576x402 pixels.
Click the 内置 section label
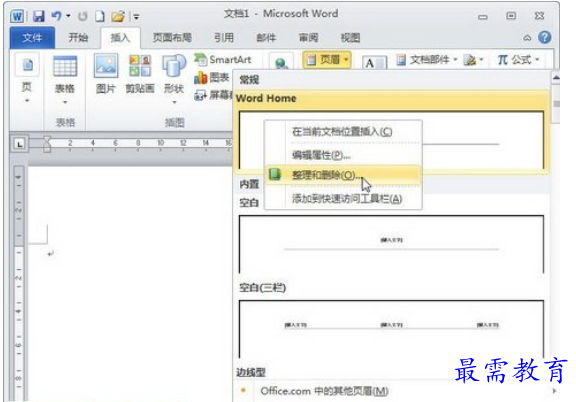[x=249, y=184]
